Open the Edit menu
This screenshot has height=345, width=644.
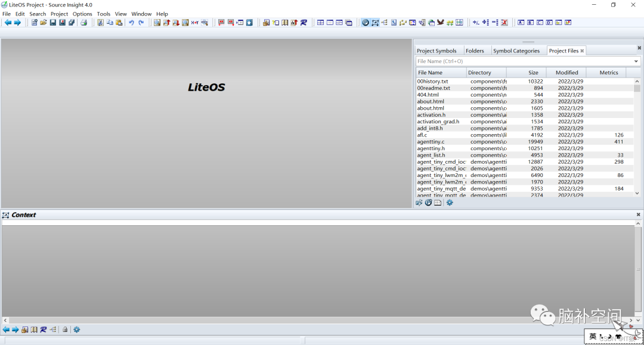pyautogui.click(x=20, y=14)
